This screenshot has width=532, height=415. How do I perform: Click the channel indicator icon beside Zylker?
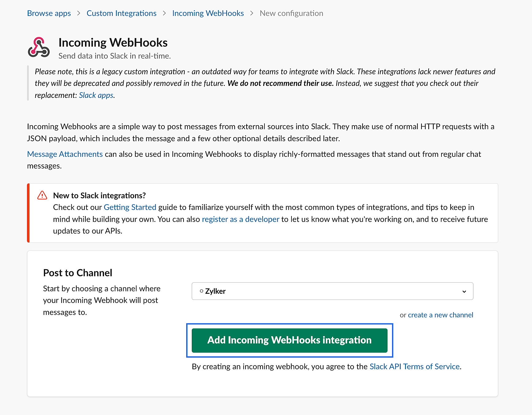[x=202, y=290]
